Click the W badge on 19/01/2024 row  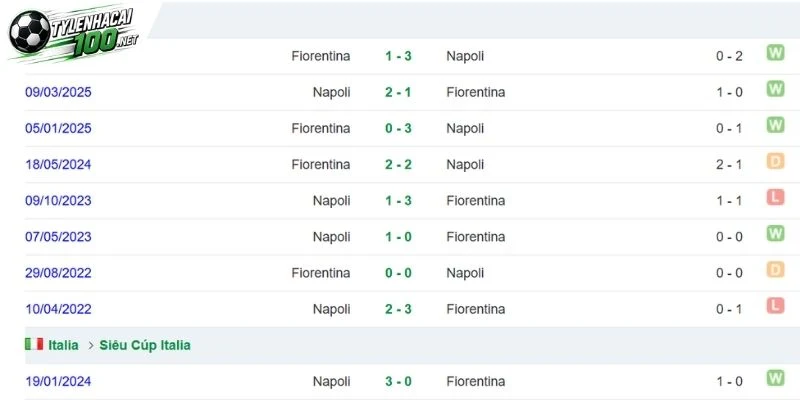coord(775,378)
